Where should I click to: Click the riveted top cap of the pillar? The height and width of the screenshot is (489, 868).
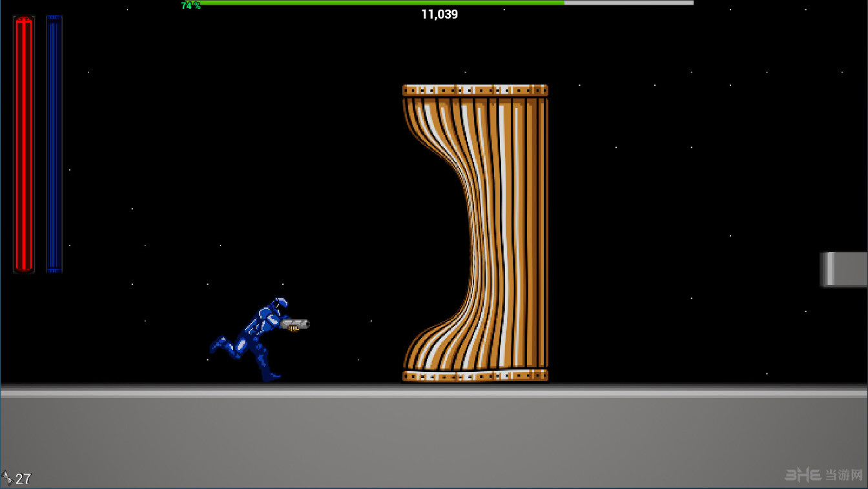[x=475, y=90]
